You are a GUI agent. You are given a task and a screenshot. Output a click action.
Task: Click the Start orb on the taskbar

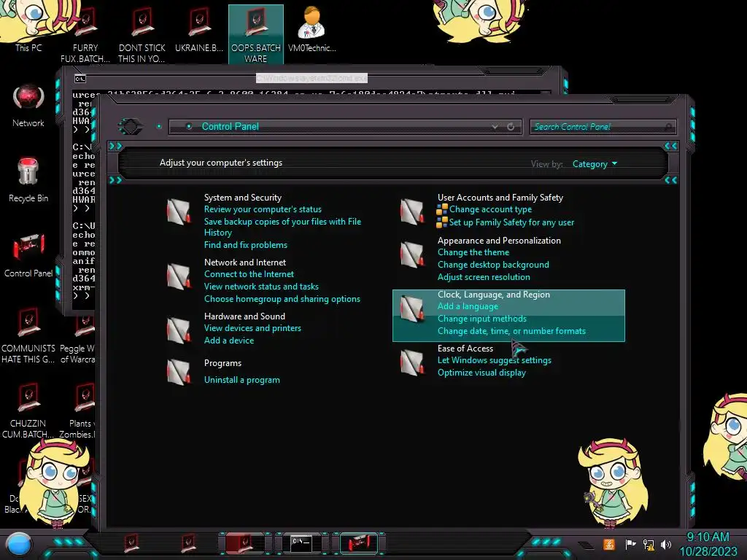click(19, 544)
